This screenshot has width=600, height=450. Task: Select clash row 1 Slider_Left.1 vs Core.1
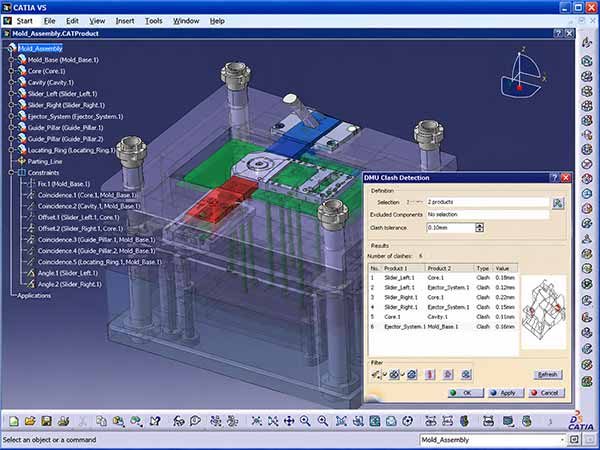(x=443, y=277)
